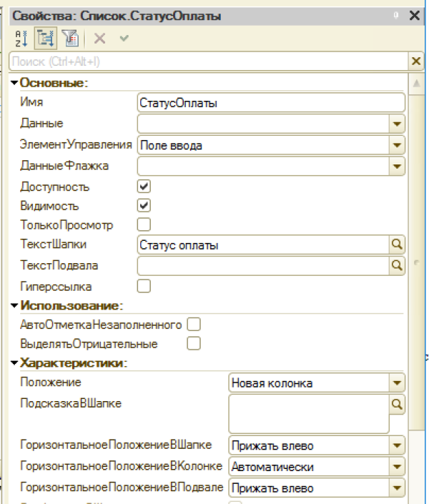This screenshot has height=504, width=429.
Task: Close the properties panel
Action: pyautogui.click(x=415, y=14)
